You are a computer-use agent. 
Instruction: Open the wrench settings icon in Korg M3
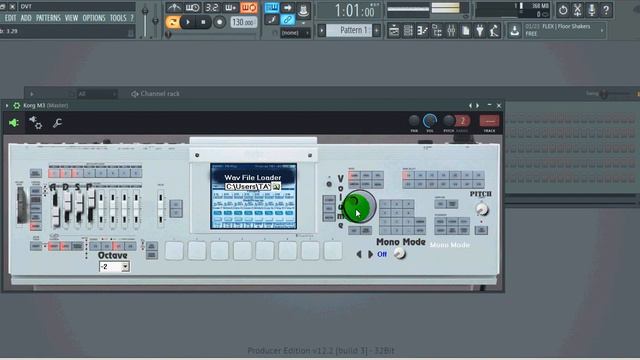pyautogui.click(x=58, y=122)
